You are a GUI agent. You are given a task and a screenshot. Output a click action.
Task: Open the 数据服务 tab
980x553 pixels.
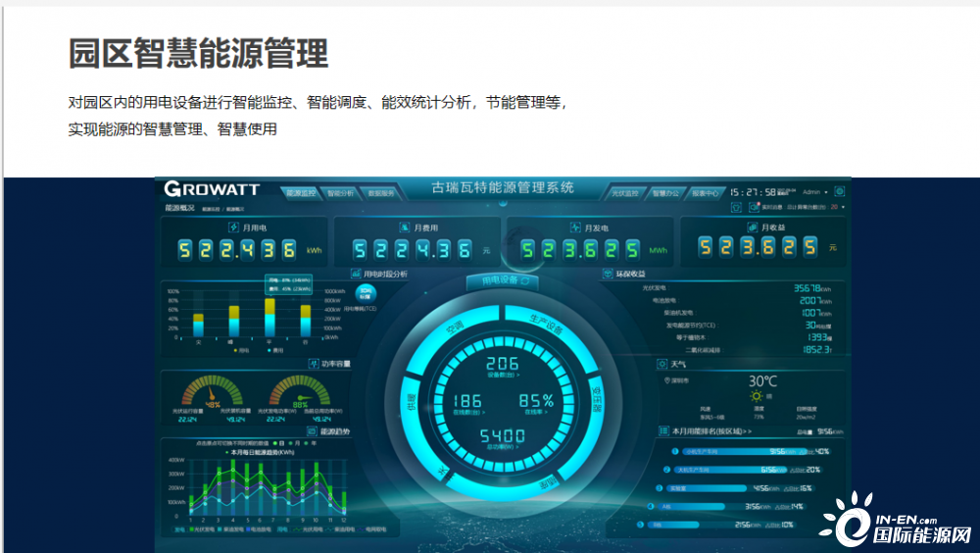click(380, 193)
